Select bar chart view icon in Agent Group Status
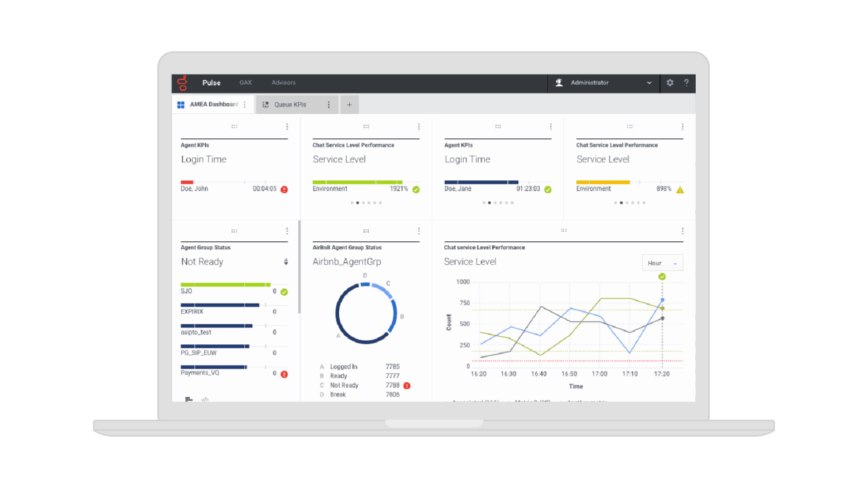 (x=189, y=399)
